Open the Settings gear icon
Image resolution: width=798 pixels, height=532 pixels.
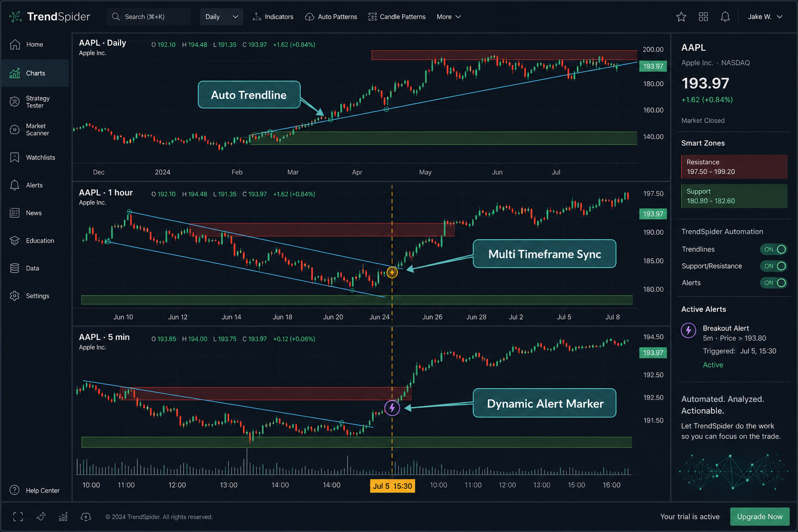click(15, 296)
